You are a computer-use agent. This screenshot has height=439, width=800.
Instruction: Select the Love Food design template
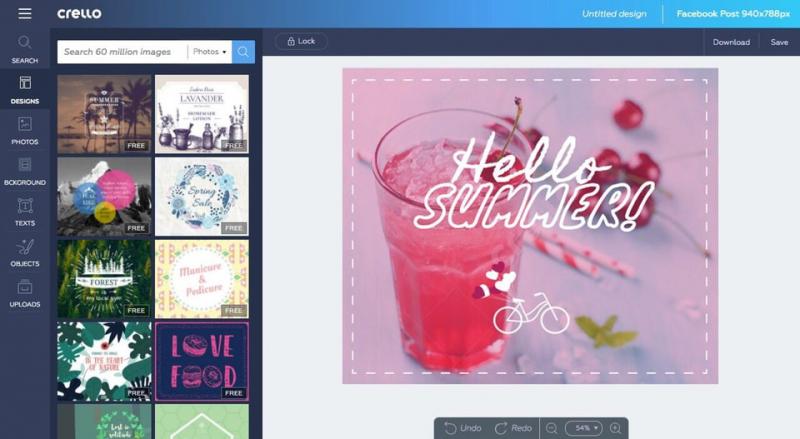(202, 360)
